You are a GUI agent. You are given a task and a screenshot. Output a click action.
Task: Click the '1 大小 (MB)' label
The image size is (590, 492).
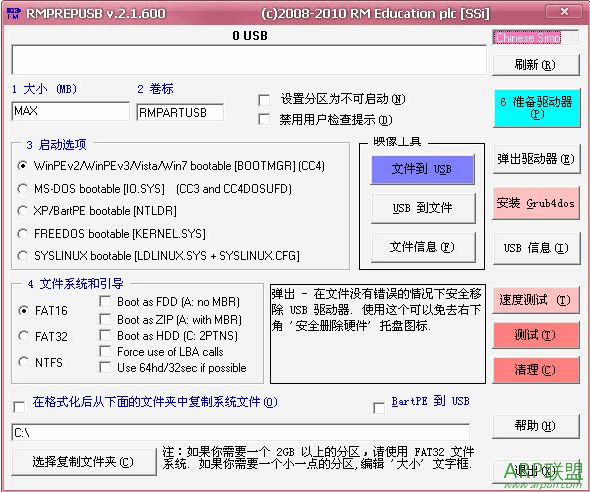tap(44, 89)
